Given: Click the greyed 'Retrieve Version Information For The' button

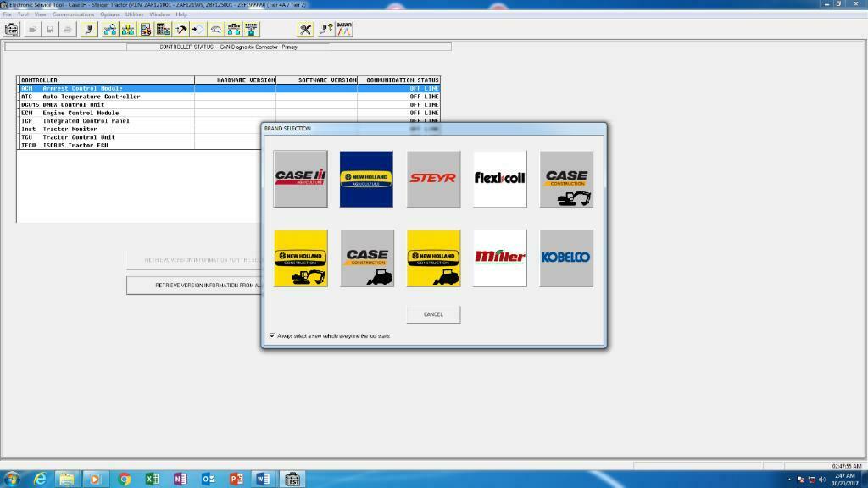Looking at the screenshot, I should coord(194,260).
